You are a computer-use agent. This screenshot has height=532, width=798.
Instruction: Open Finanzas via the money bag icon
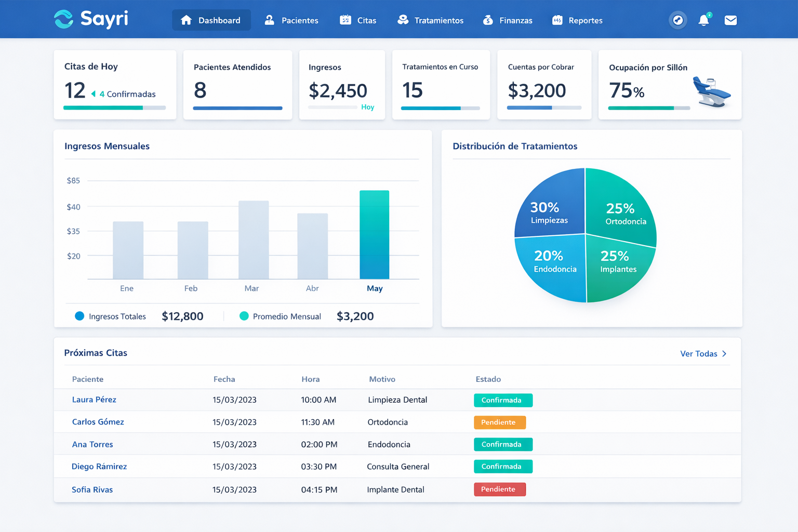[x=487, y=20]
